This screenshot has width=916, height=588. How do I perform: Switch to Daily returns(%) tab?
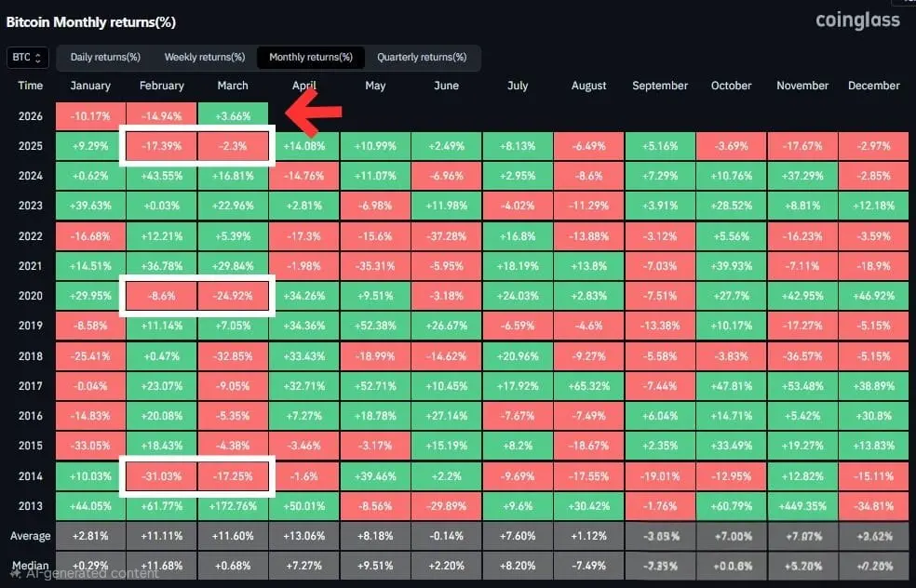click(x=105, y=58)
